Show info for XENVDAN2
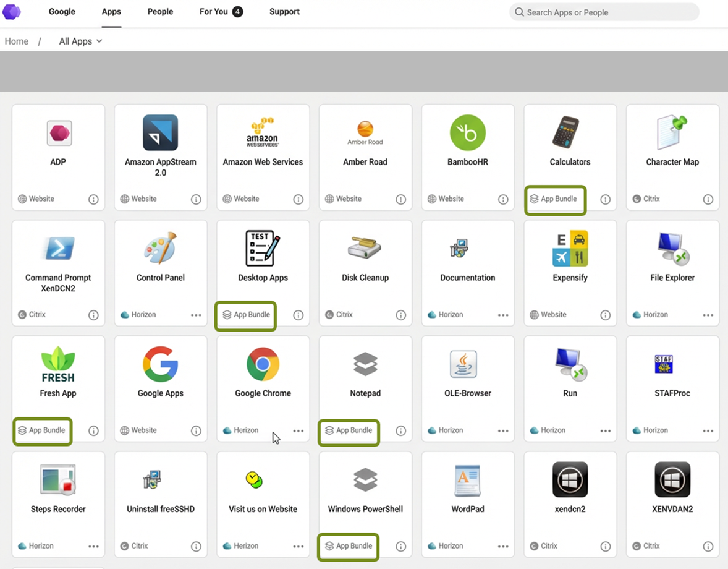728x569 pixels. (x=708, y=546)
